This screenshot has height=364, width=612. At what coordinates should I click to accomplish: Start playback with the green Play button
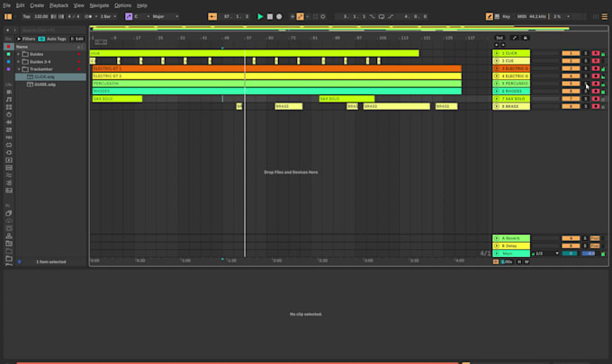tap(260, 16)
